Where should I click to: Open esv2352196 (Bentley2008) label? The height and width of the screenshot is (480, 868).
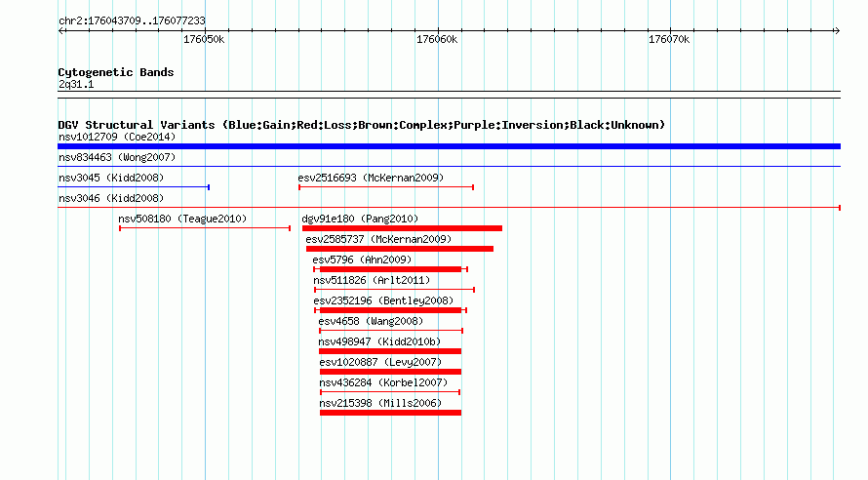[x=383, y=300]
